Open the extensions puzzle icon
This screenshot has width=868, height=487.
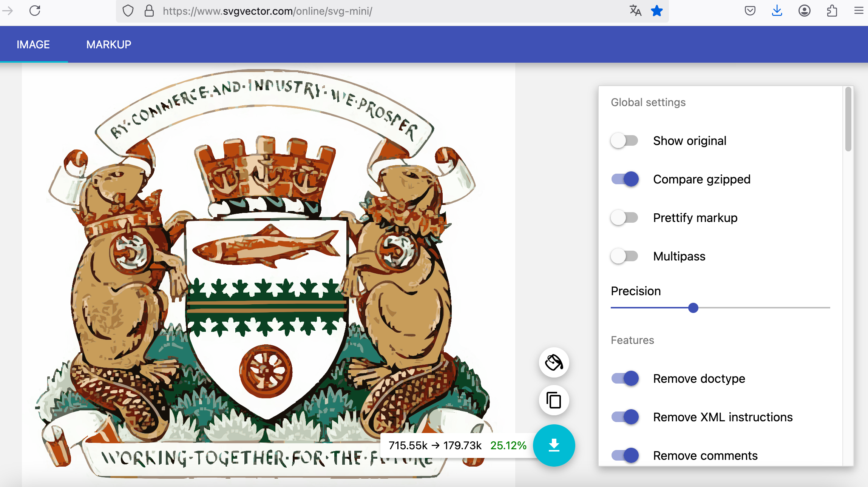832,11
